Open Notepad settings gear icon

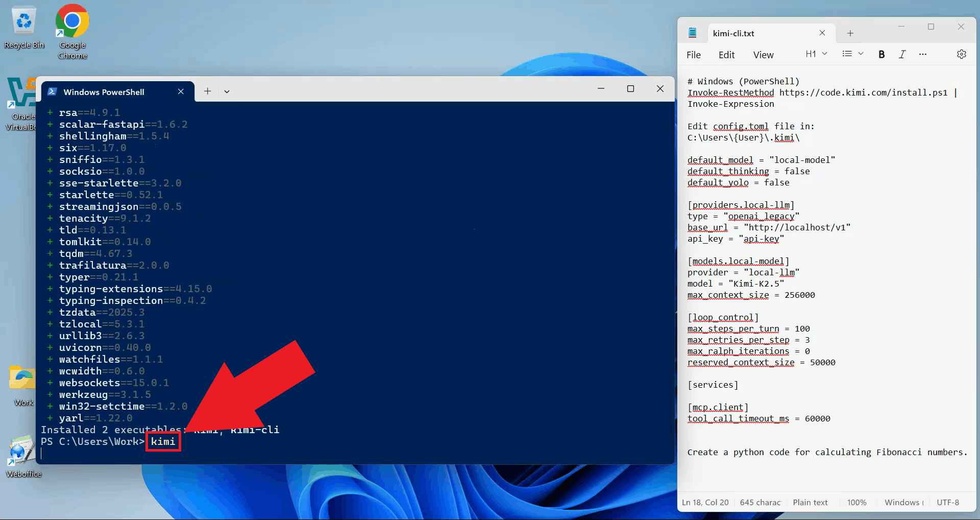pyautogui.click(x=961, y=54)
